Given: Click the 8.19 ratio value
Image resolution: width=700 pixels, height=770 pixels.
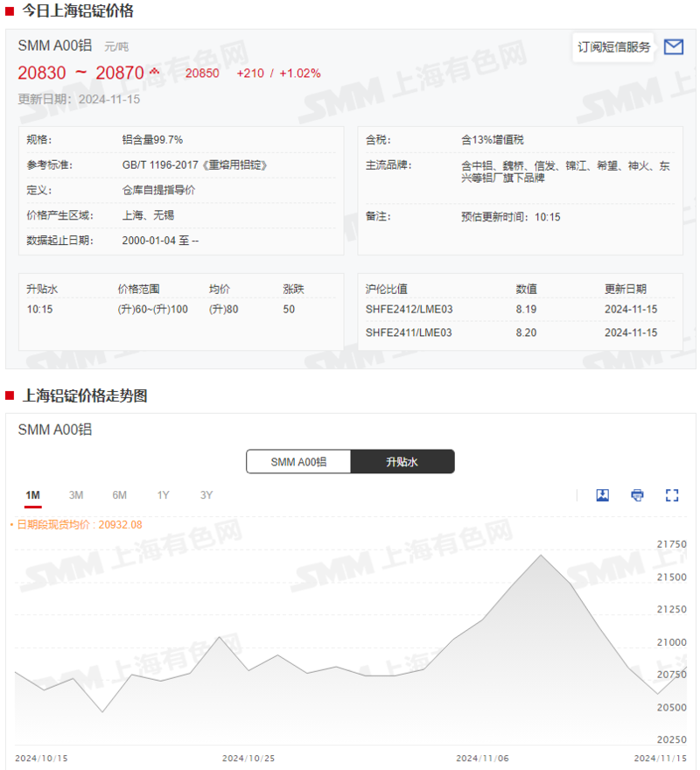Looking at the screenshot, I should pyautogui.click(x=526, y=310).
